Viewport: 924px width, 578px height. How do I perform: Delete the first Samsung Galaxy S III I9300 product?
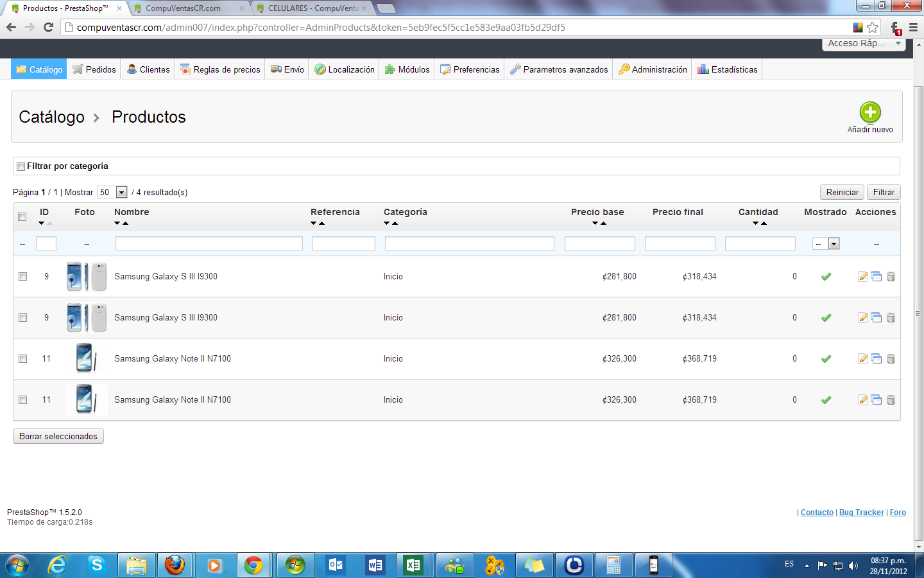[891, 277]
